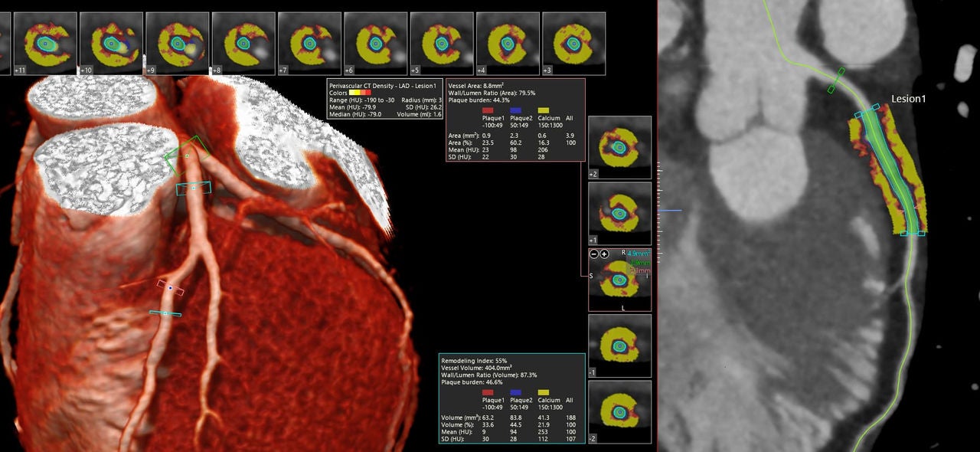Click the yellow Calcium swatch in Remodeling Index panel
Image resolution: width=980 pixels, height=452 pixels.
544,391
